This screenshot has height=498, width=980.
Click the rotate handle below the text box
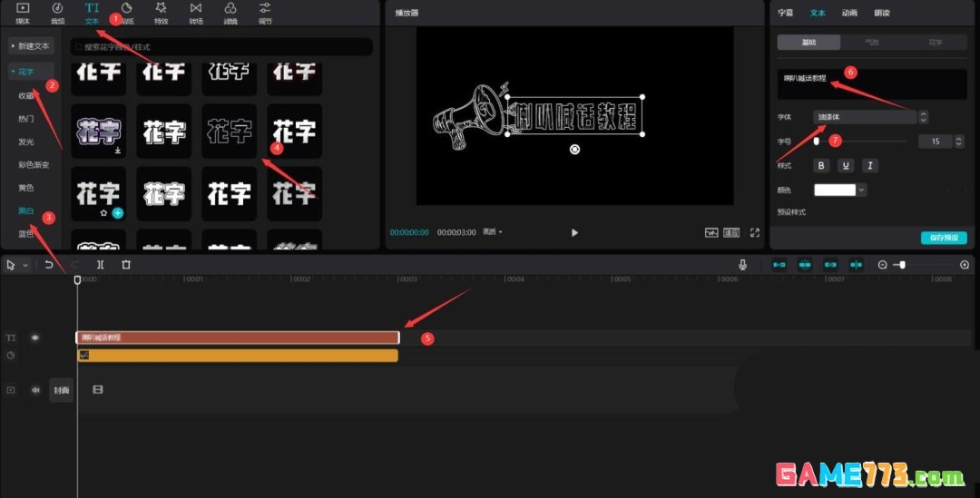574,149
